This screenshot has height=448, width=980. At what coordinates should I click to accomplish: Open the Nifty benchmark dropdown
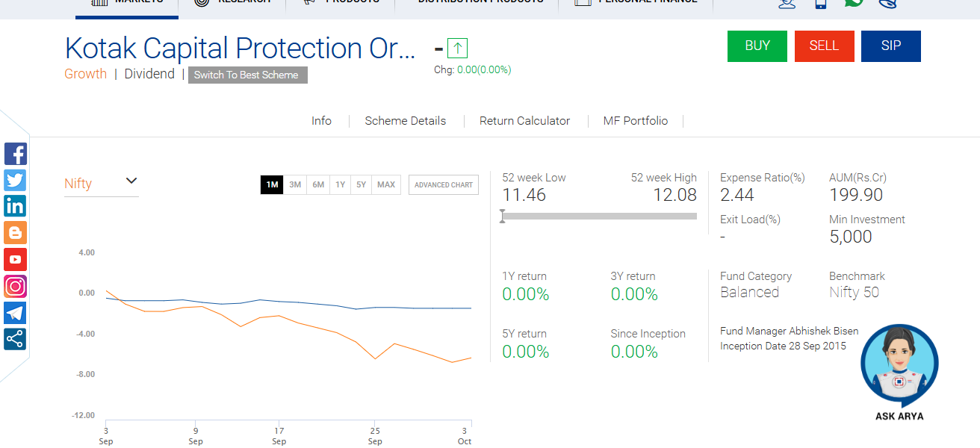pyautogui.click(x=101, y=182)
